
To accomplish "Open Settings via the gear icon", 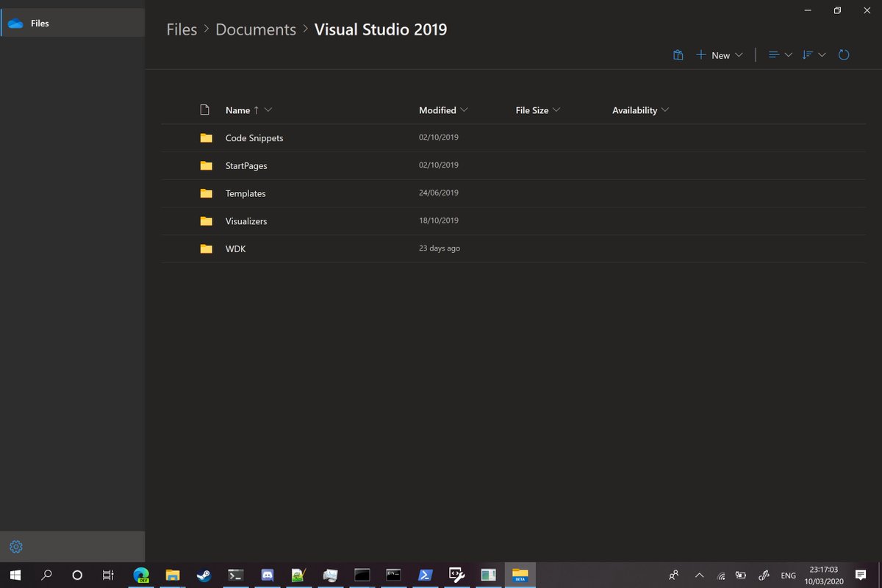I will [x=16, y=547].
